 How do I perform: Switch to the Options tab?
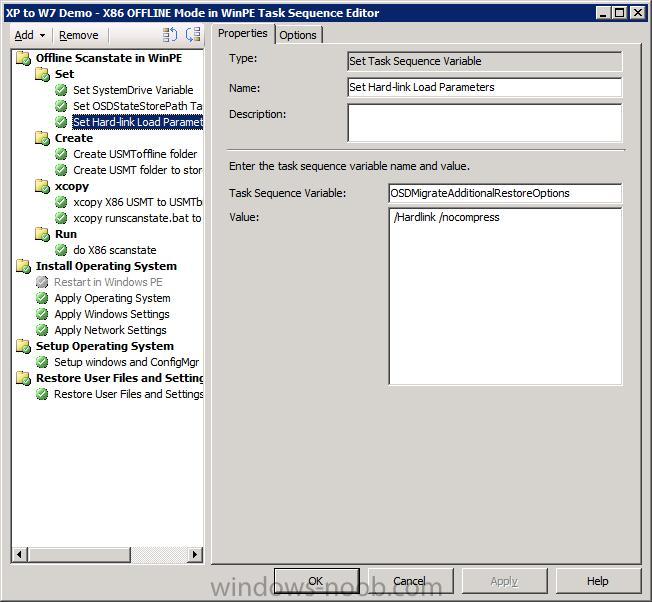[298, 35]
